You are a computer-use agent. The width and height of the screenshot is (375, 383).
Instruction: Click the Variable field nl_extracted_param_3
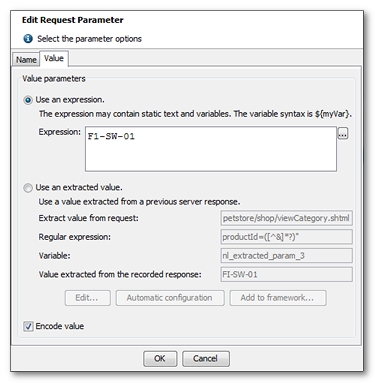pos(286,256)
